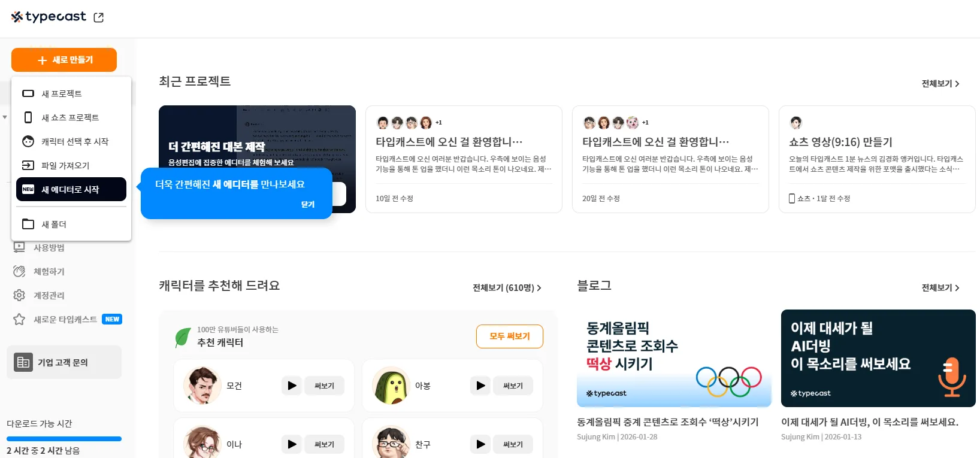Image resolution: width=980 pixels, height=458 pixels.
Task: Expand 최근 프로젝트 전체보기
Action: click(x=940, y=84)
